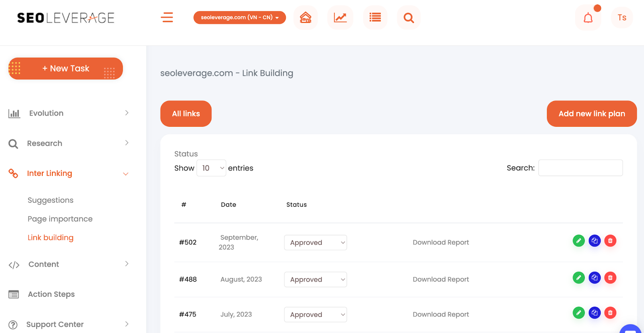This screenshot has width=644, height=333.
Task: Click the Research magnifier sidebar icon
Action: (13, 144)
